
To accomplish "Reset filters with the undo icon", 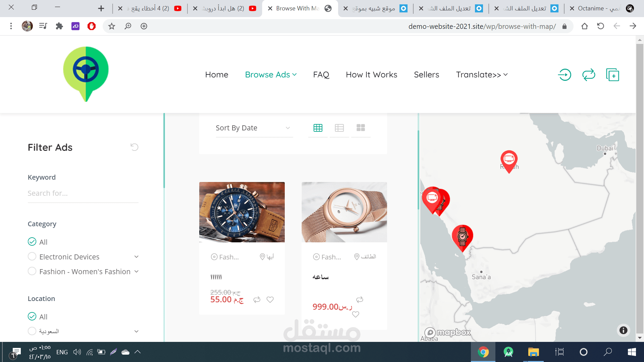I will [x=135, y=147].
